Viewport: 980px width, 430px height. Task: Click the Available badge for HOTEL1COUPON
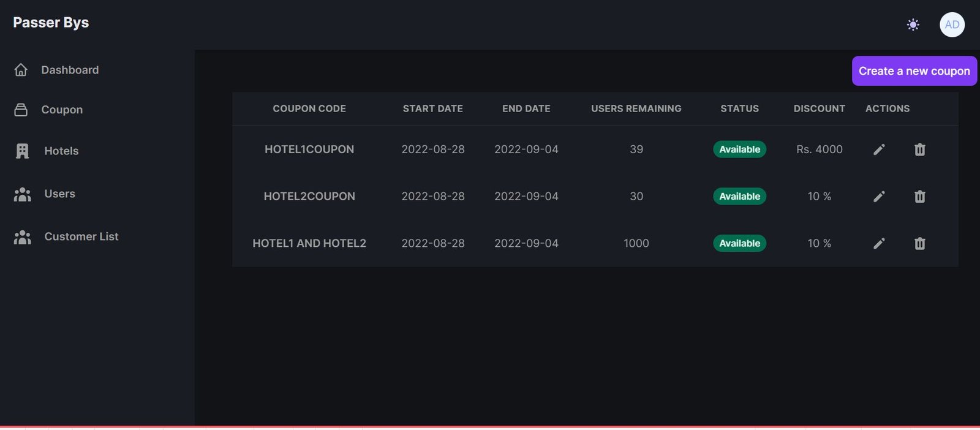click(x=739, y=149)
